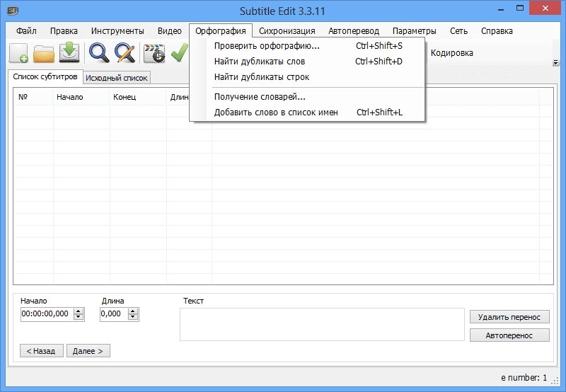566x392 pixels.
Task: Click the Начало time input field
Action: pos(47,313)
